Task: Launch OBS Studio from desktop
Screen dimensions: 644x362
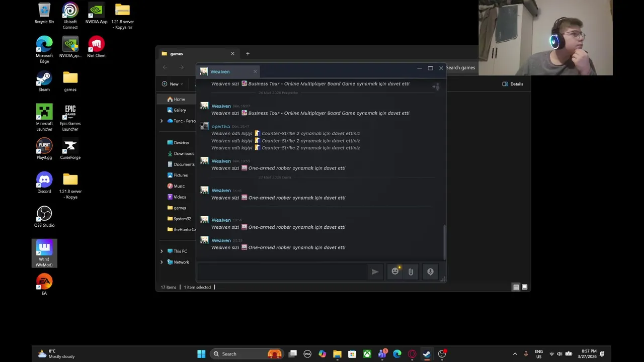Action: 44,217
